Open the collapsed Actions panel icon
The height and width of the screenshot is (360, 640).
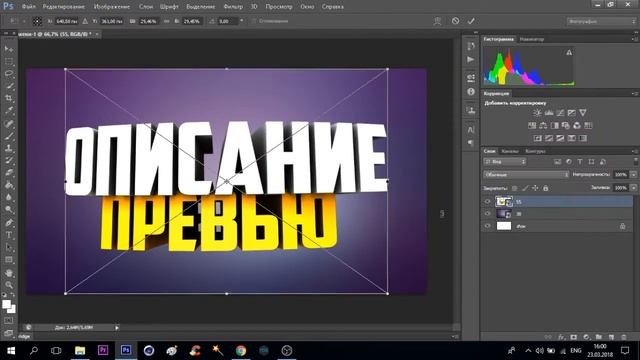click(x=471, y=60)
